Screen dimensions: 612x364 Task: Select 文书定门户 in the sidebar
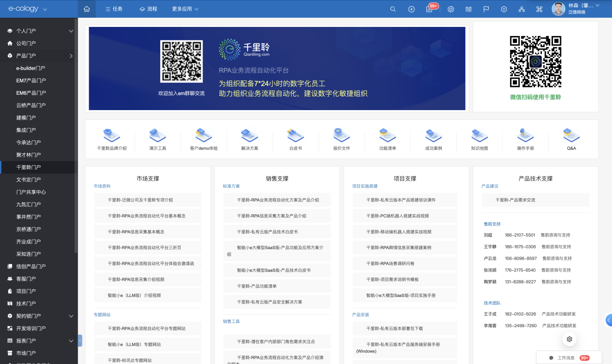28,180
